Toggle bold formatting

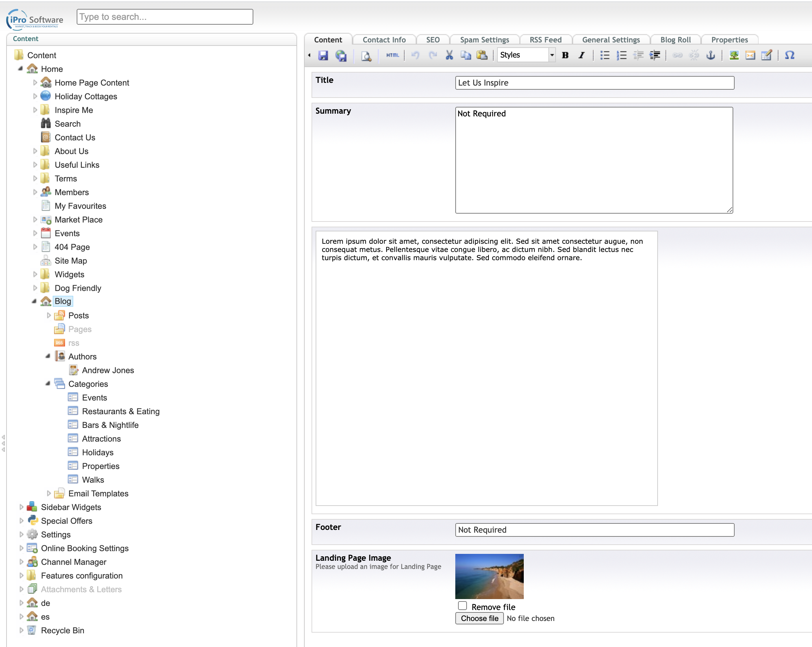coord(565,55)
